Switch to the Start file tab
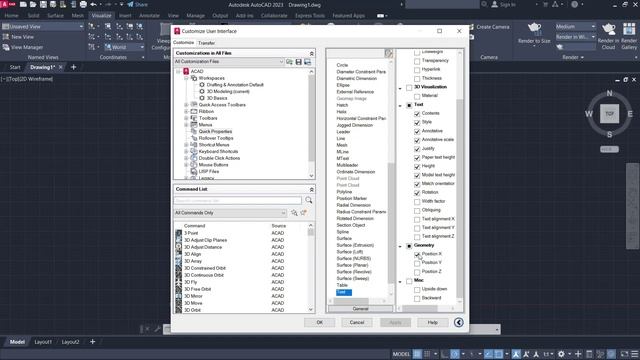The height and width of the screenshot is (360, 640). point(15,67)
